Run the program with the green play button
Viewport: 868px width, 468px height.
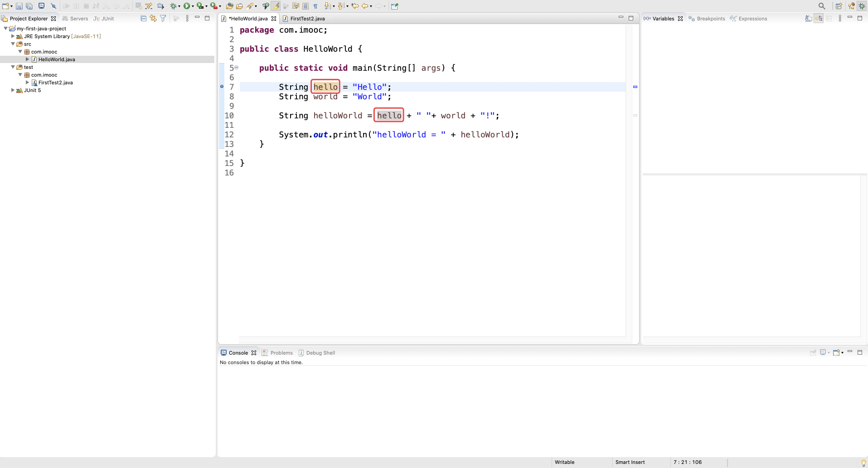[x=186, y=6]
